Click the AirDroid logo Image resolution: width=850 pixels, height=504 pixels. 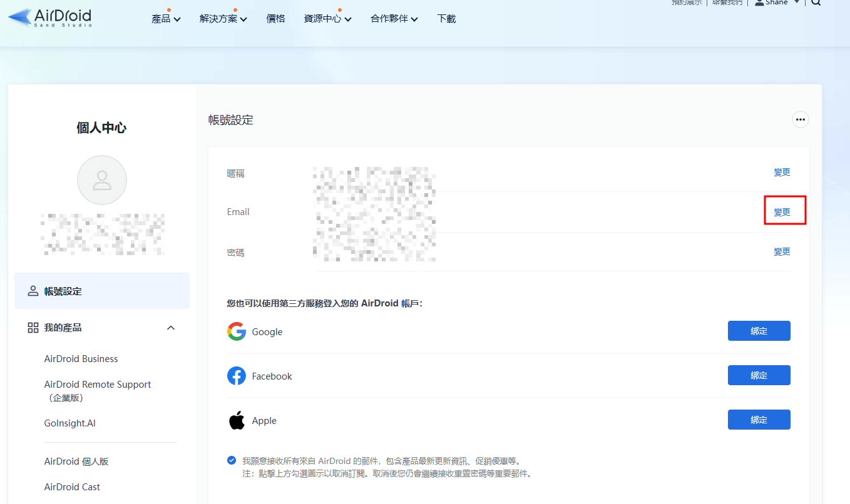[x=50, y=18]
